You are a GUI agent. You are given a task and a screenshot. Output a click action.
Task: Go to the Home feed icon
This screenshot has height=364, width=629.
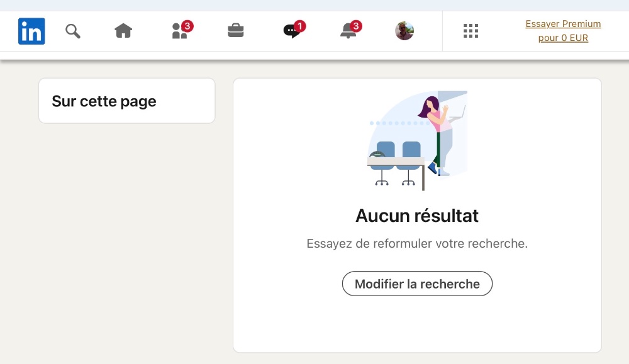click(x=123, y=31)
